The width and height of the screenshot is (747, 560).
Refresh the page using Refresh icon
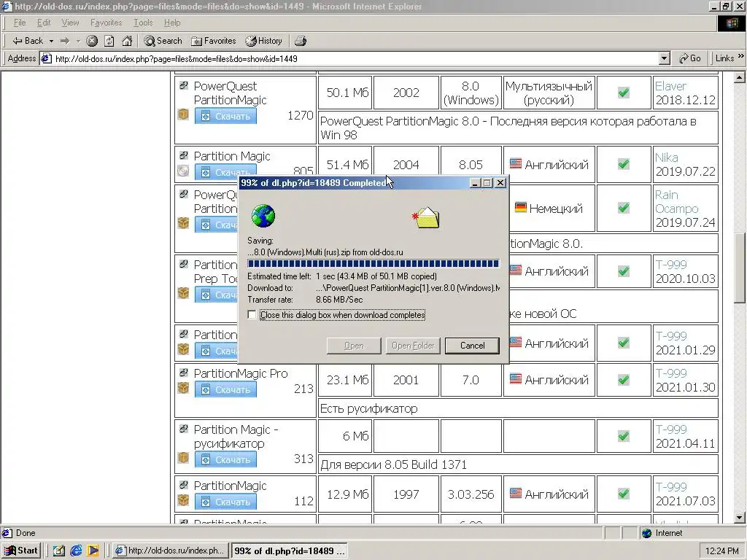point(109,41)
